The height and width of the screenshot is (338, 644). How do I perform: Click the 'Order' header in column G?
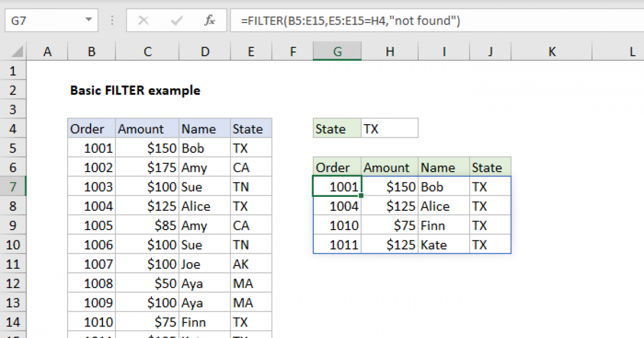(x=337, y=167)
